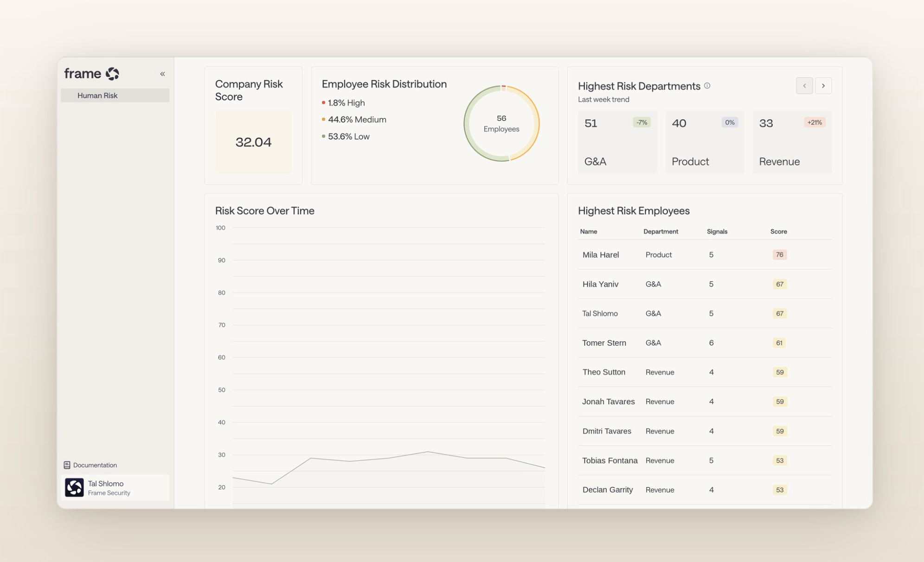The image size is (924, 562).
Task: Sort by the Signals column header
Action: (x=717, y=231)
